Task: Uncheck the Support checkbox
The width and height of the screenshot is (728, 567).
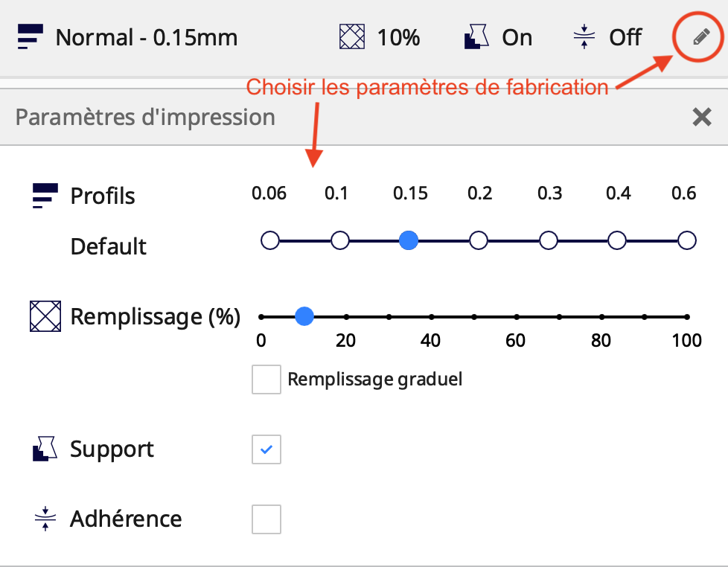Action: 266,449
